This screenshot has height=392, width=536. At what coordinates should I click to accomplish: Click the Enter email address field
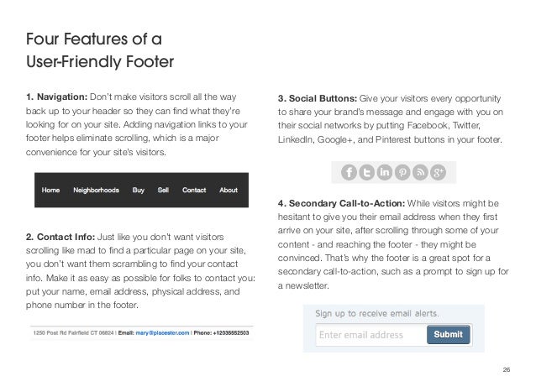coord(371,335)
